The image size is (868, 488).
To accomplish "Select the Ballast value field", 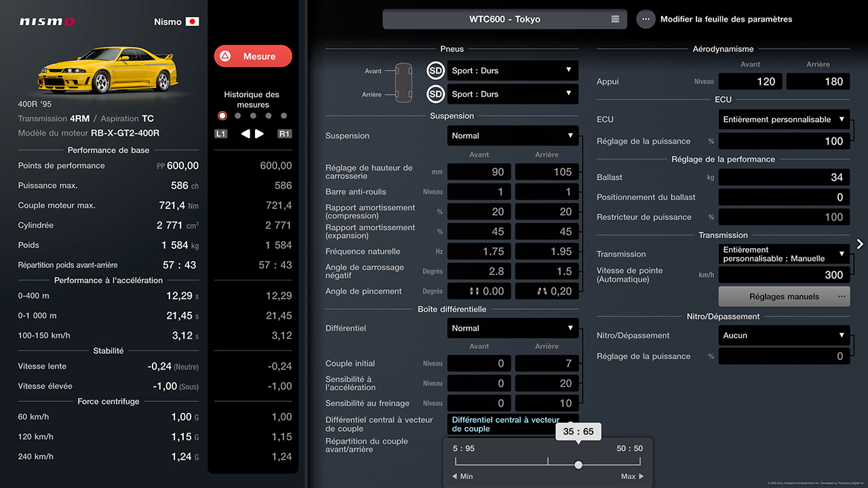I will coord(784,177).
